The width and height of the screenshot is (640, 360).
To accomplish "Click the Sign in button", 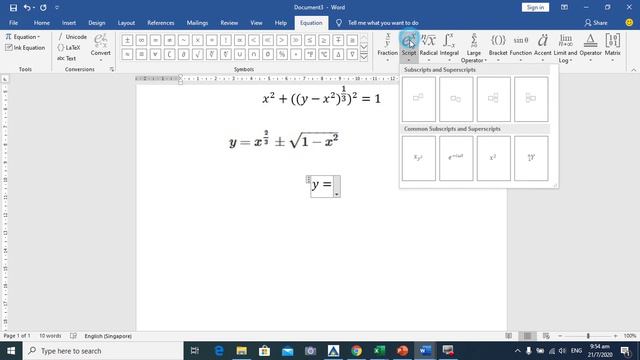I will pos(535,7).
